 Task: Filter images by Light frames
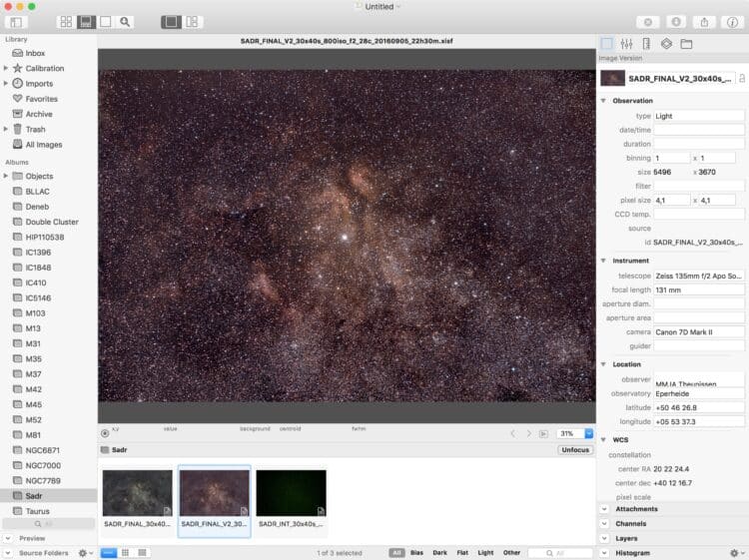pyautogui.click(x=485, y=552)
